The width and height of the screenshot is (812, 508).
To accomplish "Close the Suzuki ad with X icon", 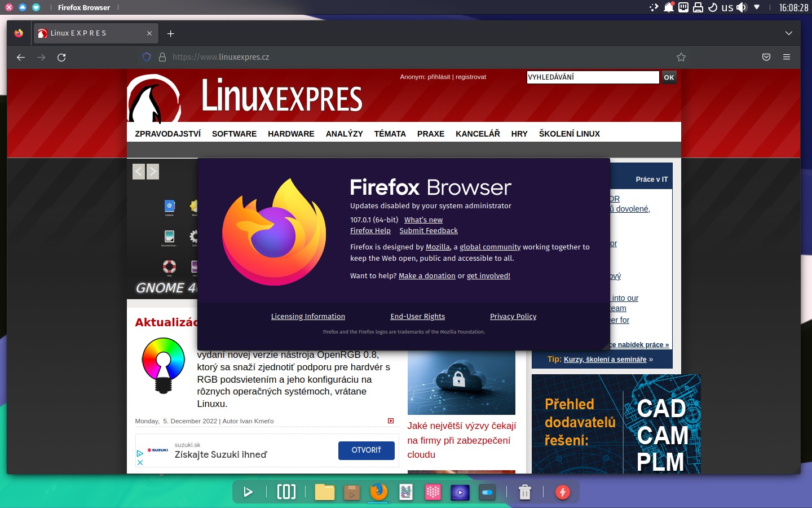I will 140,462.
